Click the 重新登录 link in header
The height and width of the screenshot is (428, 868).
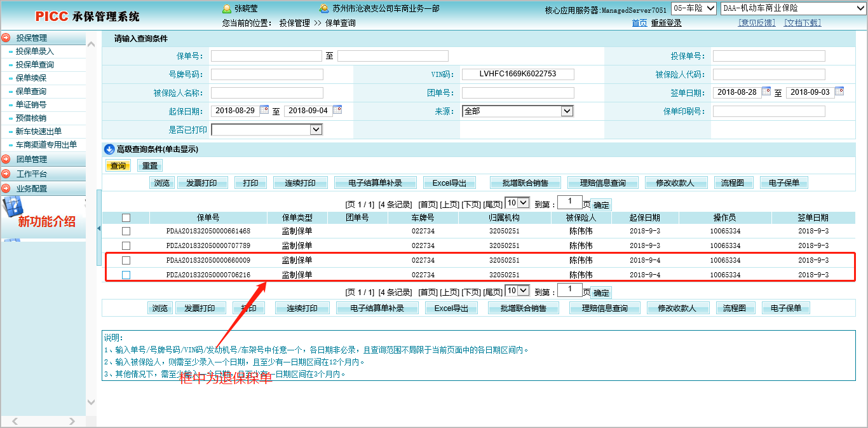point(666,23)
